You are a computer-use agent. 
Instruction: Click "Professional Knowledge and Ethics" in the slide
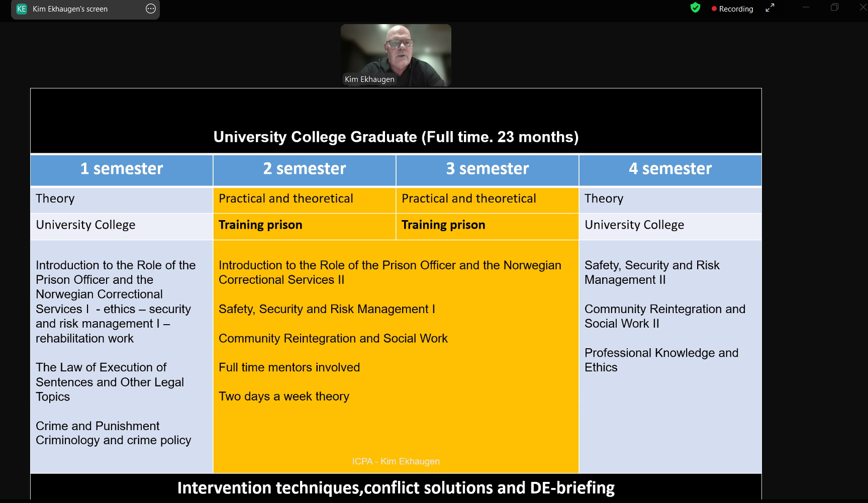point(661,360)
